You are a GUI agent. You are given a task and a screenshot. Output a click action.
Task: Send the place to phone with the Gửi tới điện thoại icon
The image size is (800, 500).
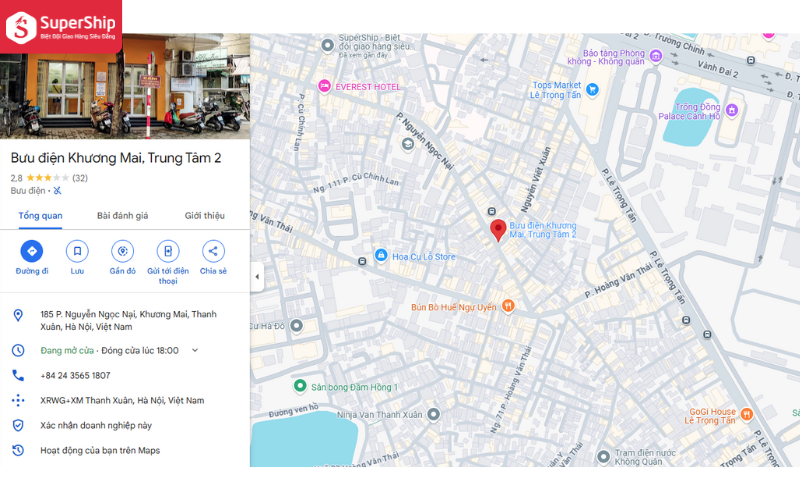point(168,251)
